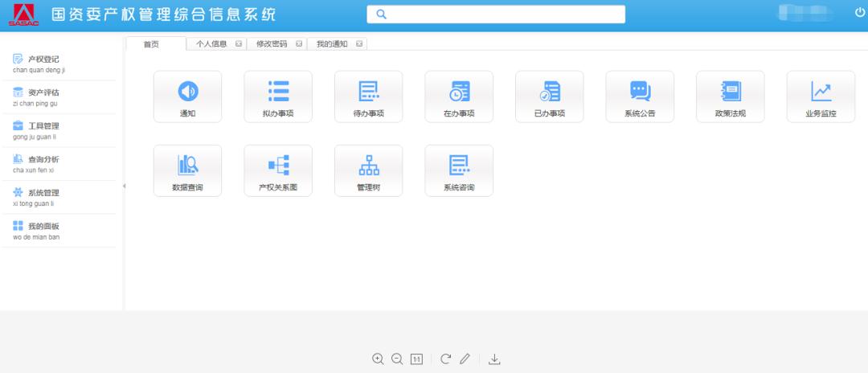Switch to the 个人信息 tab
The image size is (868, 373).
tap(211, 44)
